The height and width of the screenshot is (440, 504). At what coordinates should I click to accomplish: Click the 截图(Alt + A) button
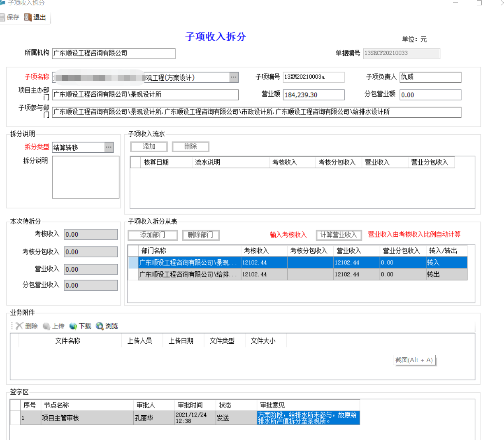(414, 360)
